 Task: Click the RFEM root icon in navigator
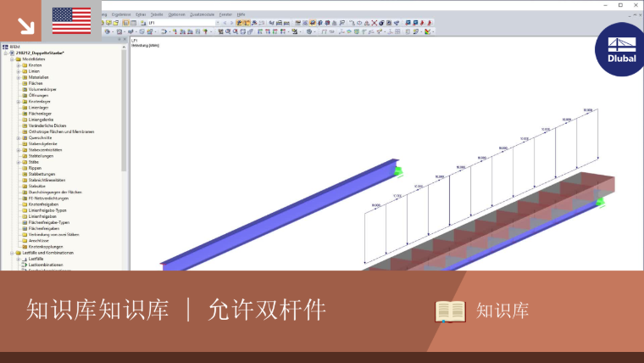coord(5,47)
